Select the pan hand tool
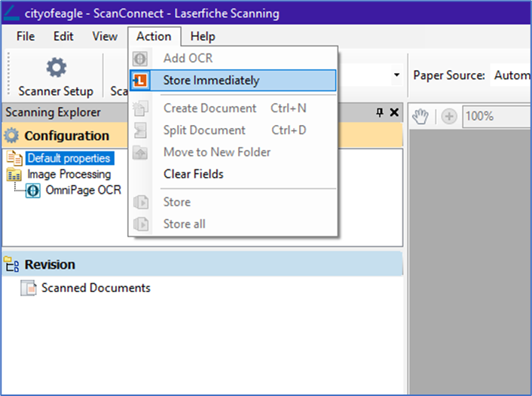This screenshot has height=396, width=532. 420,117
